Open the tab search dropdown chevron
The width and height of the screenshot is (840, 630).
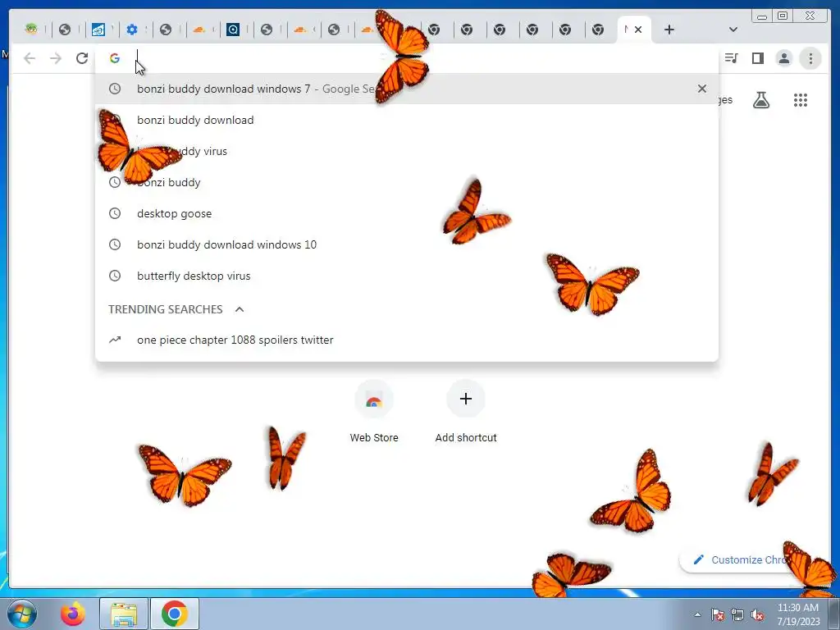pyautogui.click(x=733, y=30)
